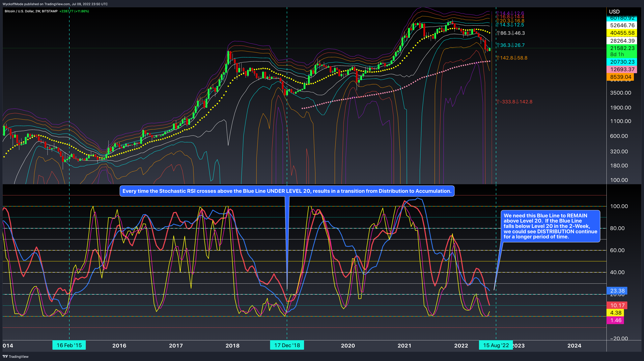Click the 'We need this Blue Line' callout
The height and width of the screenshot is (361, 644).
(x=550, y=226)
